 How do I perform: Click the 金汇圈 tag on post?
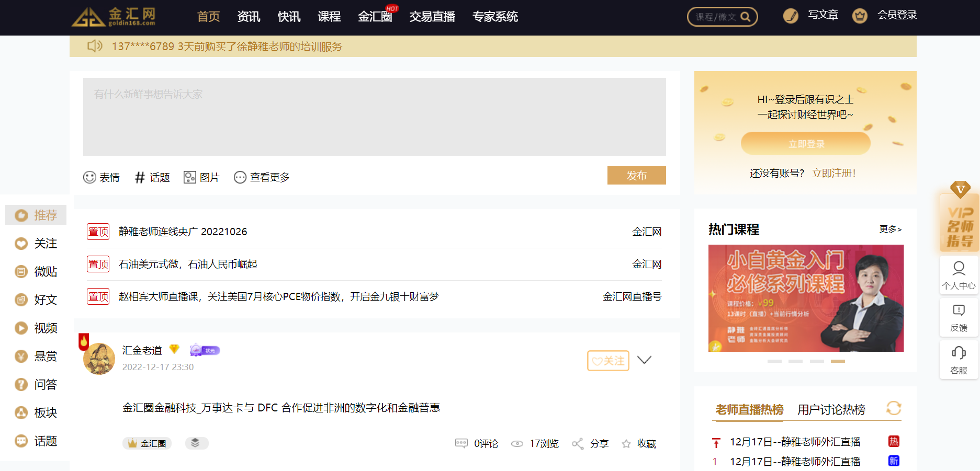pos(147,443)
